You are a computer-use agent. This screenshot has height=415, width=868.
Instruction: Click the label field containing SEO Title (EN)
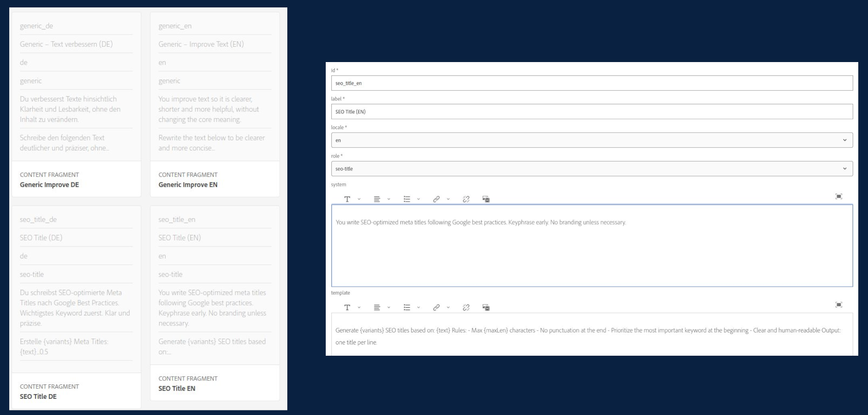(592, 112)
